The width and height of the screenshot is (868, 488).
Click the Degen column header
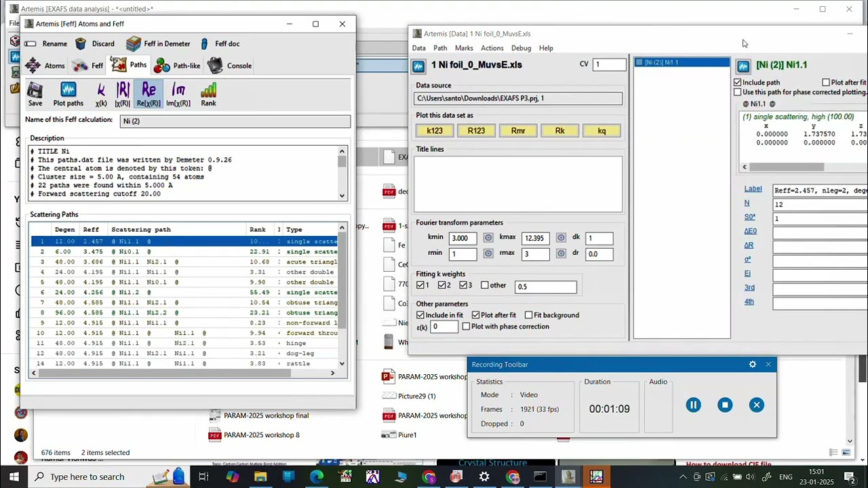point(65,230)
